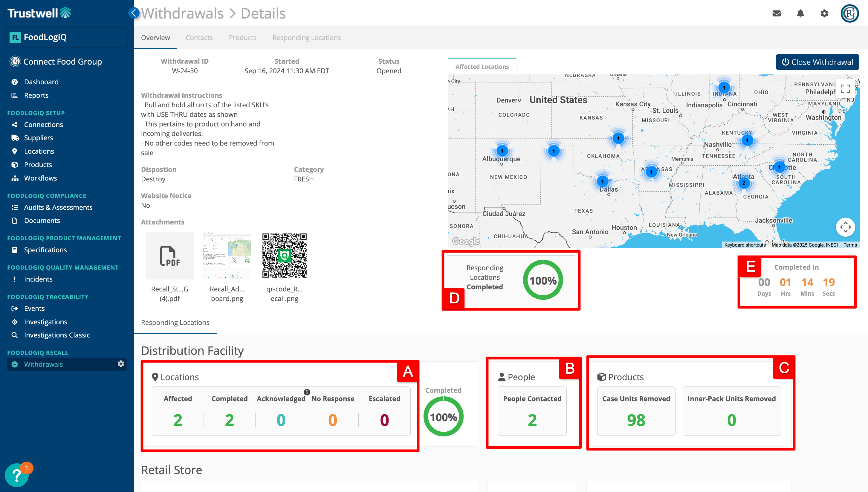Click the Responding Locations Completed 100% ring
Screen dimensions: 868x492
point(542,280)
